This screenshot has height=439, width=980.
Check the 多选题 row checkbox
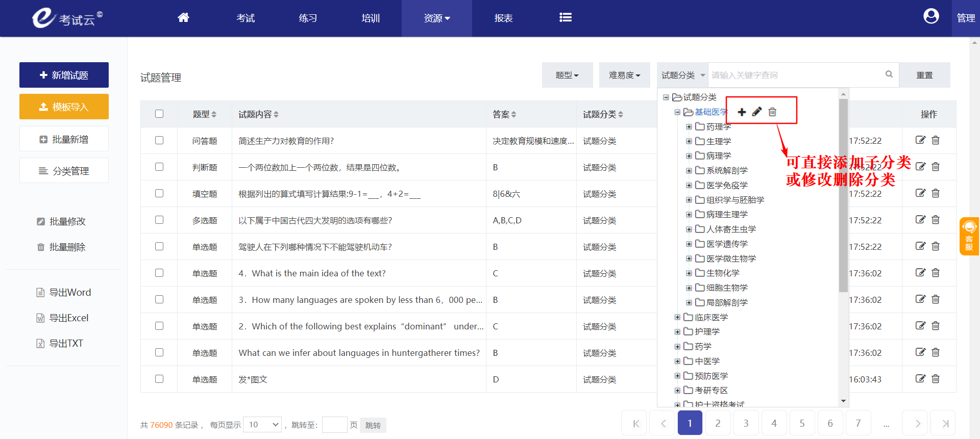159,220
